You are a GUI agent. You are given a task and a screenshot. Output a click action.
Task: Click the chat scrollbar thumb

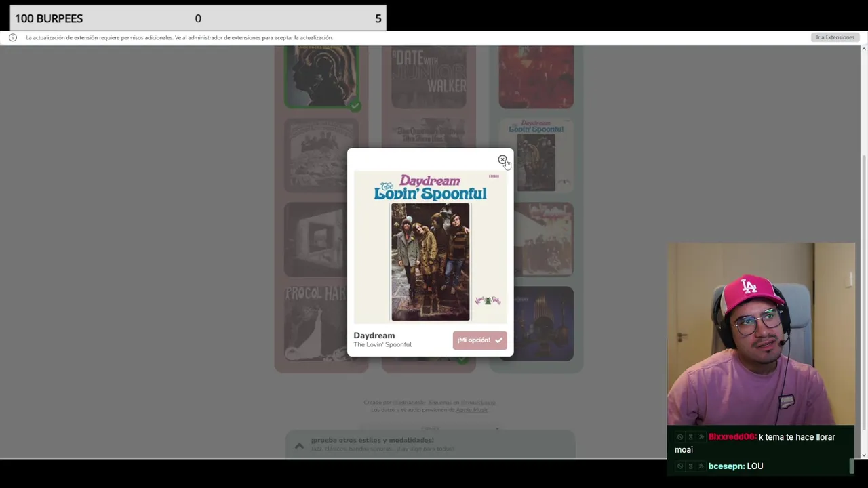pyautogui.click(x=852, y=466)
